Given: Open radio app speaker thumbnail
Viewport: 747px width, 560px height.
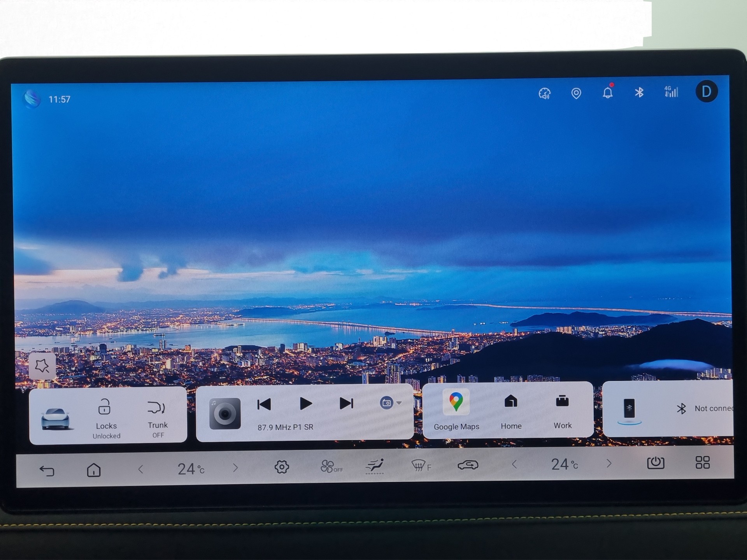Looking at the screenshot, I should [x=224, y=414].
